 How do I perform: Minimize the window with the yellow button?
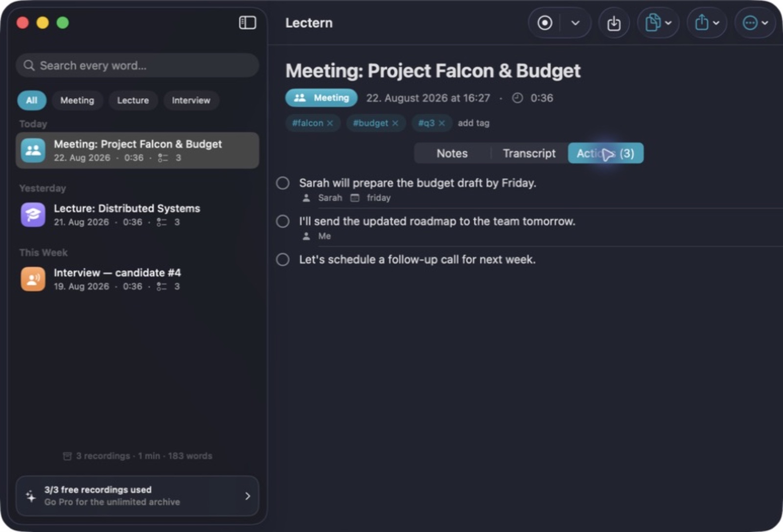click(x=43, y=22)
